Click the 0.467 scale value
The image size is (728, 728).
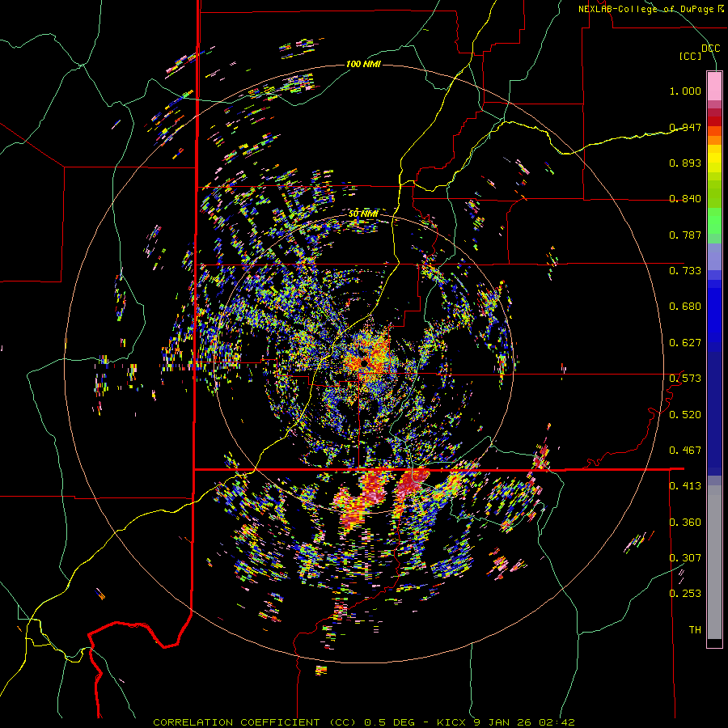click(685, 451)
